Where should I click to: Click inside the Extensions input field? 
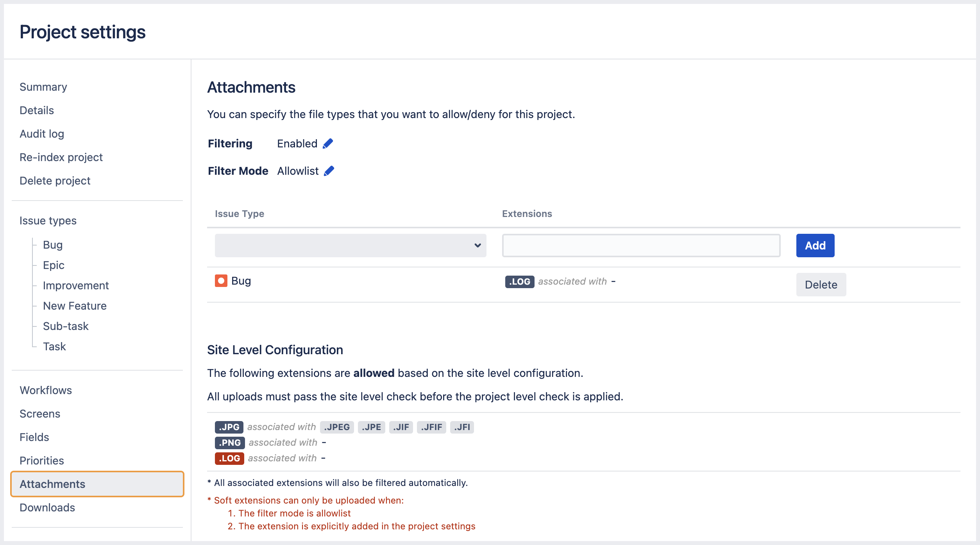click(x=641, y=246)
